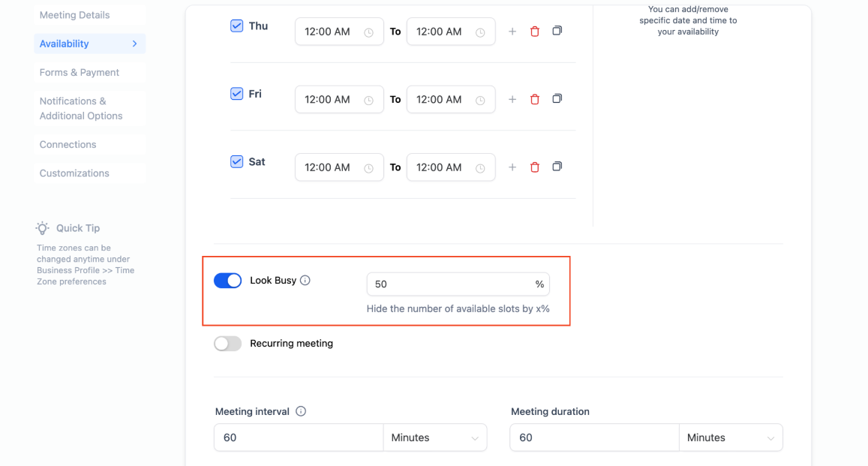Turn off the Look Busy toggle
Screen dimensions: 868x466
click(x=227, y=281)
